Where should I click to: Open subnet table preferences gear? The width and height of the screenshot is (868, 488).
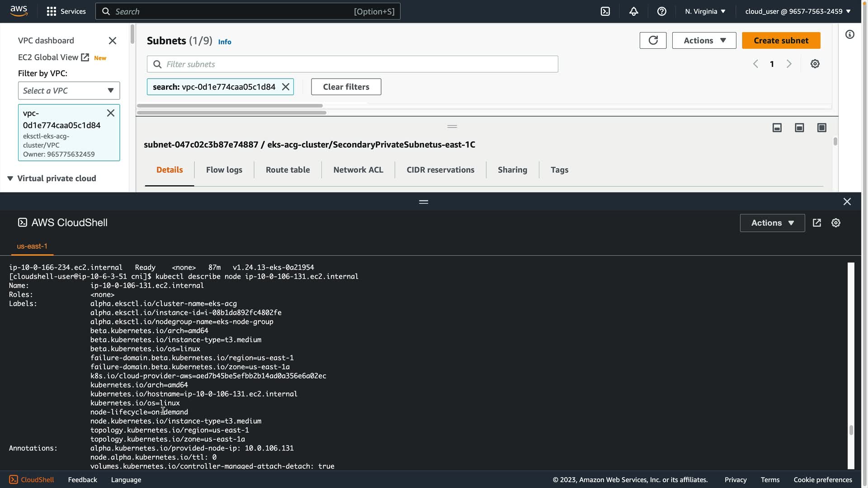815,64
